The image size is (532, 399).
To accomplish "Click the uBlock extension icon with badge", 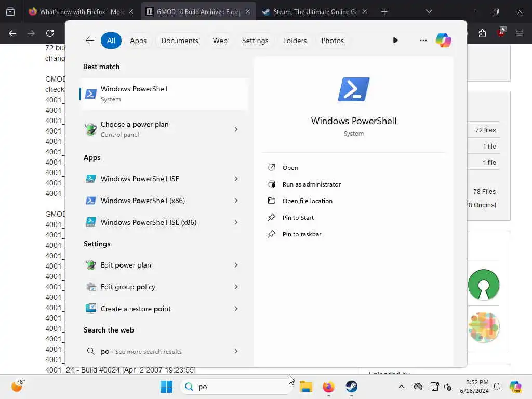I will (501, 33).
